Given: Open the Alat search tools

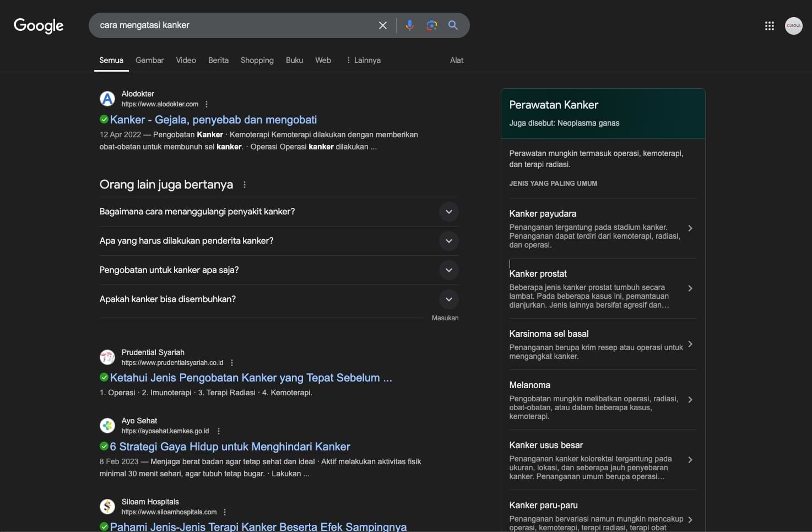Looking at the screenshot, I should pos(457,60).
